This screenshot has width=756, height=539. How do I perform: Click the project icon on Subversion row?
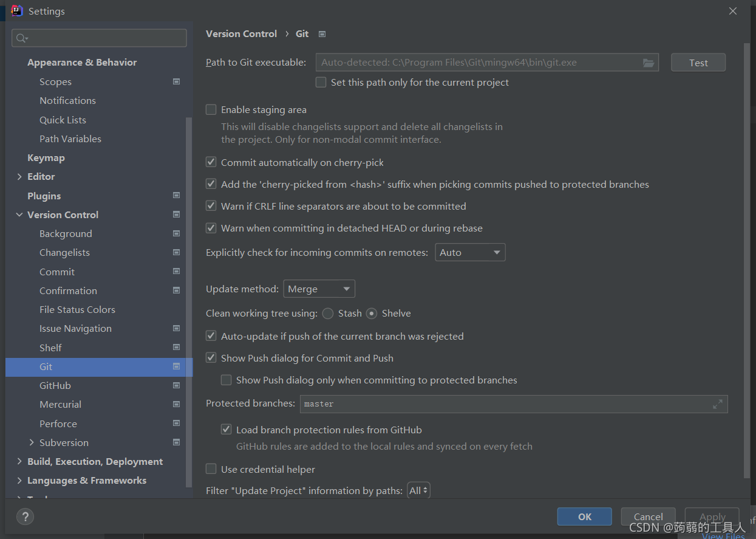(x=177, y=442)
